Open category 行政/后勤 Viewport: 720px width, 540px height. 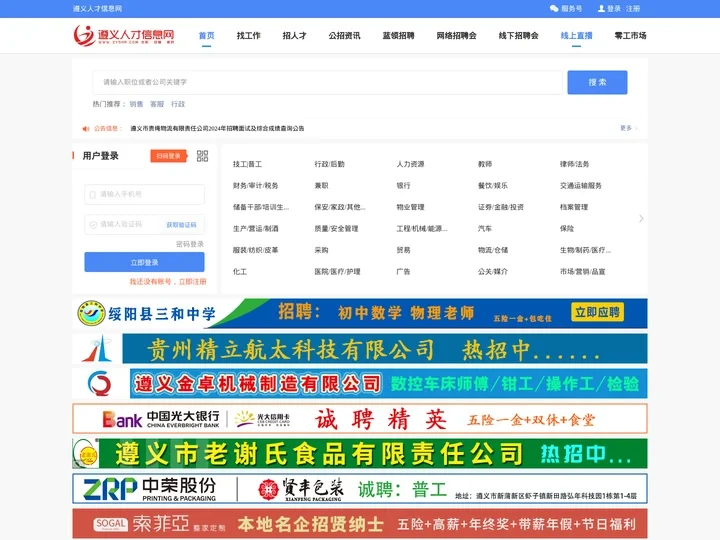click(x=329, y=164)
